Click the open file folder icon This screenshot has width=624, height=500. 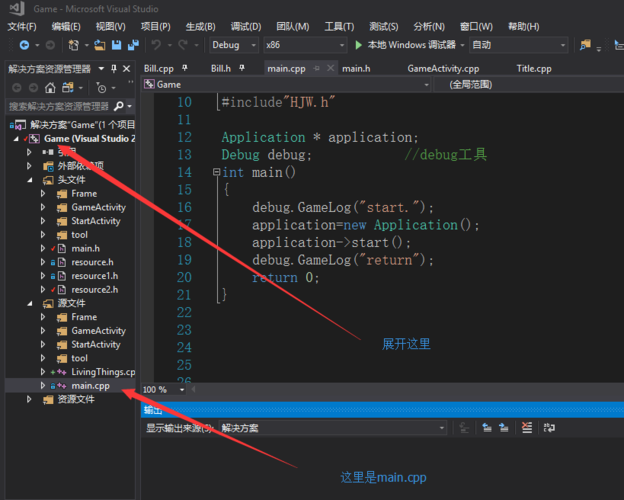click(x=100, y=45)
